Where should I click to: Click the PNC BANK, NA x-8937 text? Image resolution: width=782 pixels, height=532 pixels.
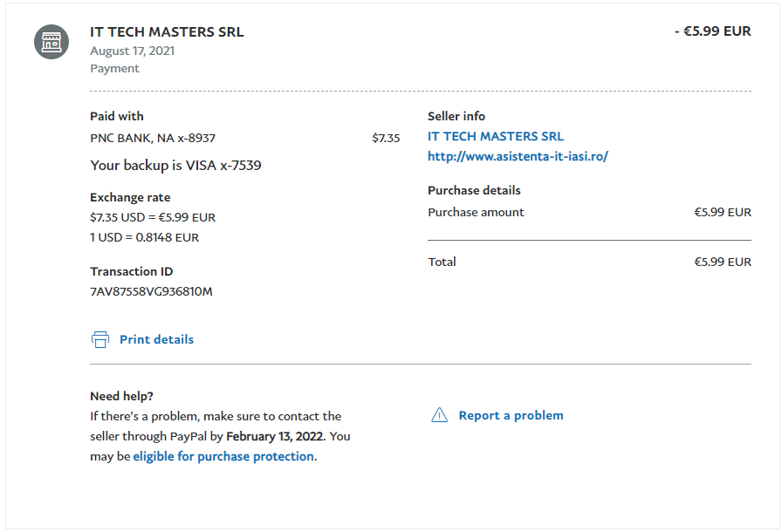[x=153, y=138]
